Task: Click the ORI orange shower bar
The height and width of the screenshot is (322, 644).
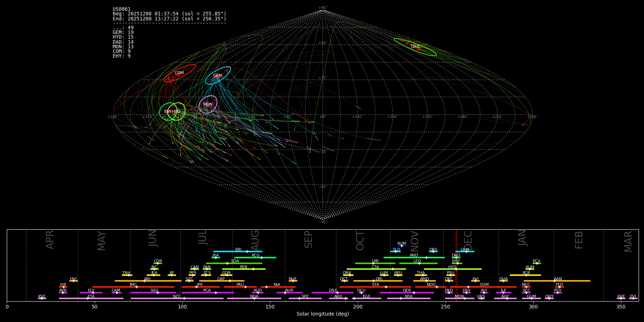Action: coord(378,281)
